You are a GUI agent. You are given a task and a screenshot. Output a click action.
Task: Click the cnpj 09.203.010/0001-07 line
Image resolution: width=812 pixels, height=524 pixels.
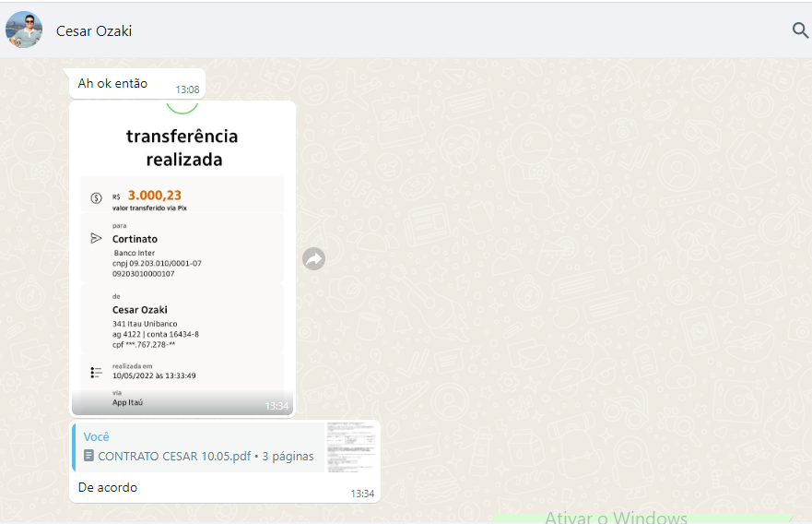157,263
